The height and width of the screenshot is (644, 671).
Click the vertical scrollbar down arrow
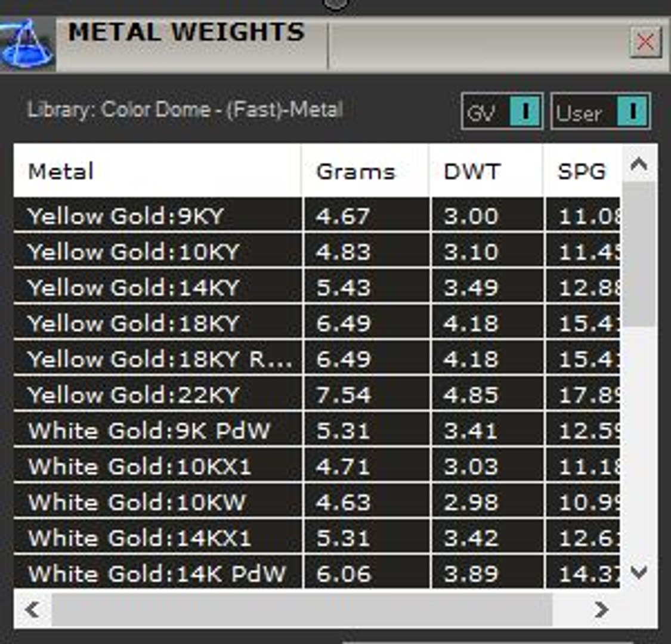639,572
